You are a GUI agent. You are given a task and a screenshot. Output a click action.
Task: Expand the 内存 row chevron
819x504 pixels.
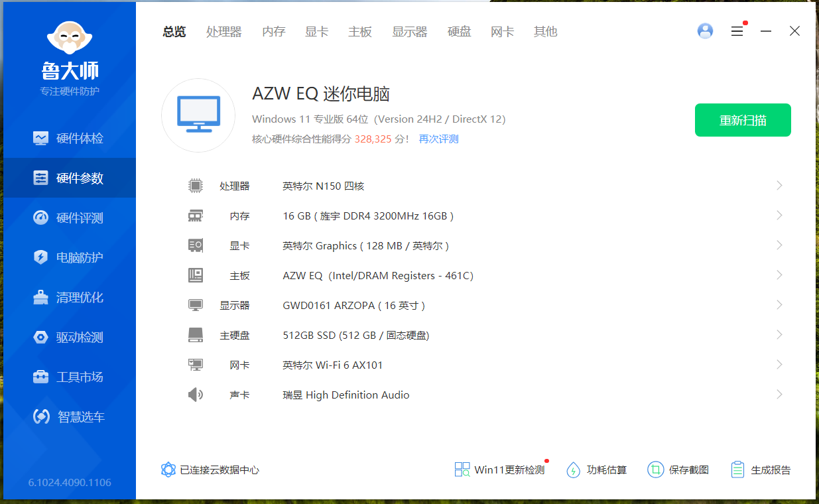click(779, 216)
